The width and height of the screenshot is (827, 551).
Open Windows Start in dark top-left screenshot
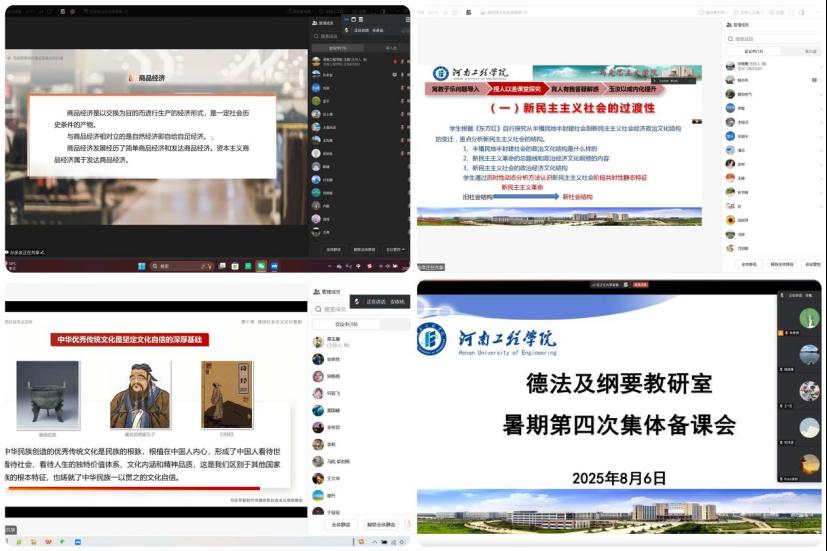click(141, 266)
